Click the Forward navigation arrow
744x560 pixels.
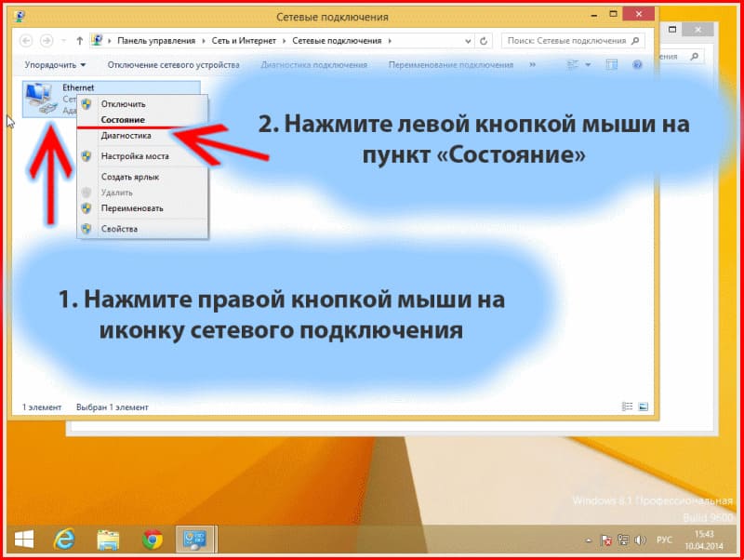coord(46,41)
